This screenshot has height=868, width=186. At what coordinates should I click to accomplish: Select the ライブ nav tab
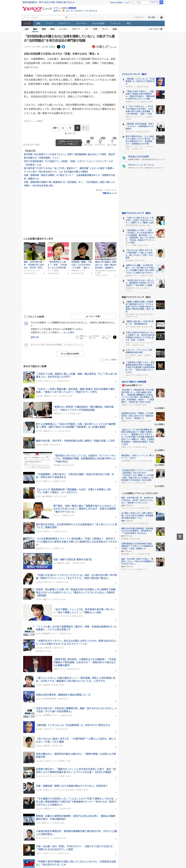[x=49, y=24]
